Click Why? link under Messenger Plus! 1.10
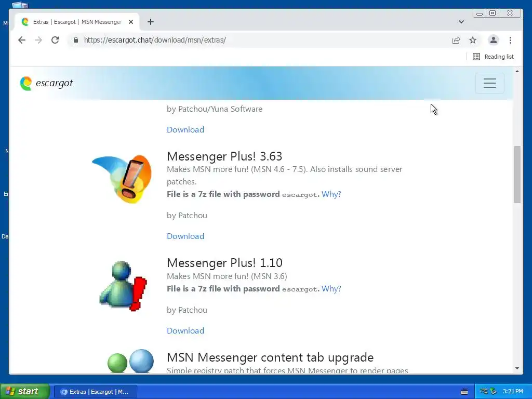The width and height of the screenshot is (532, 399). point(331,289)
